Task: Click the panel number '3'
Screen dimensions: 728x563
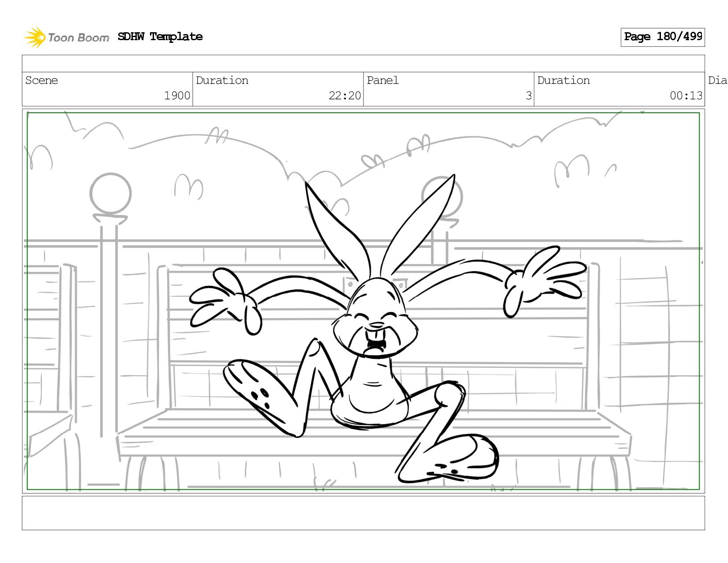Action: 529,96
